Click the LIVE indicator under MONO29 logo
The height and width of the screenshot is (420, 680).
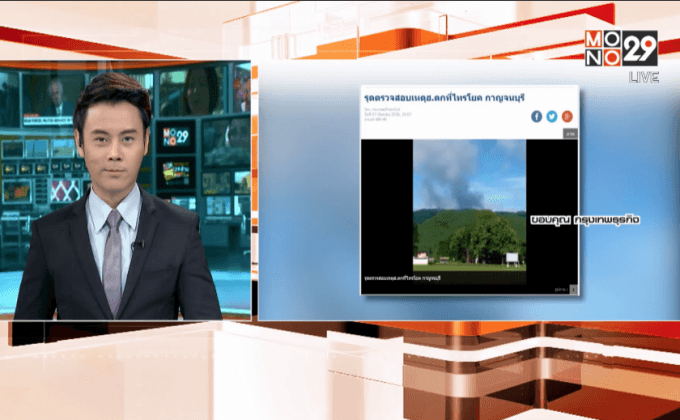(x=644, y=78)
